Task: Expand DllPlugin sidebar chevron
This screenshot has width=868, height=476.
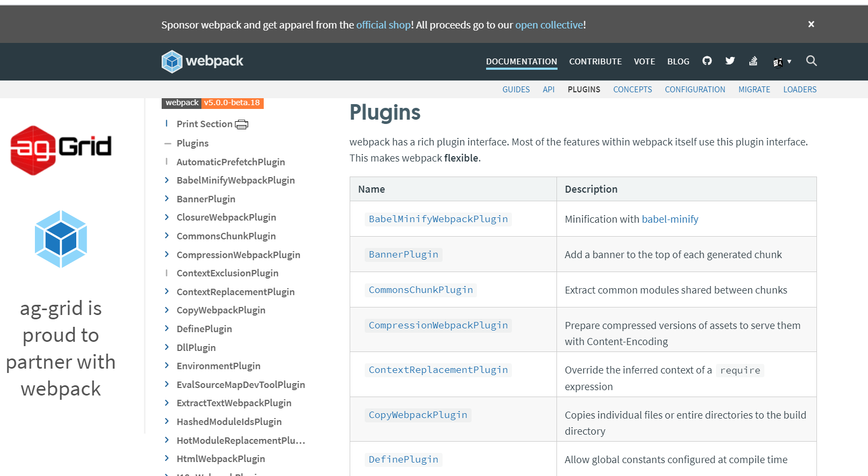Action: [x=167, y=347]
